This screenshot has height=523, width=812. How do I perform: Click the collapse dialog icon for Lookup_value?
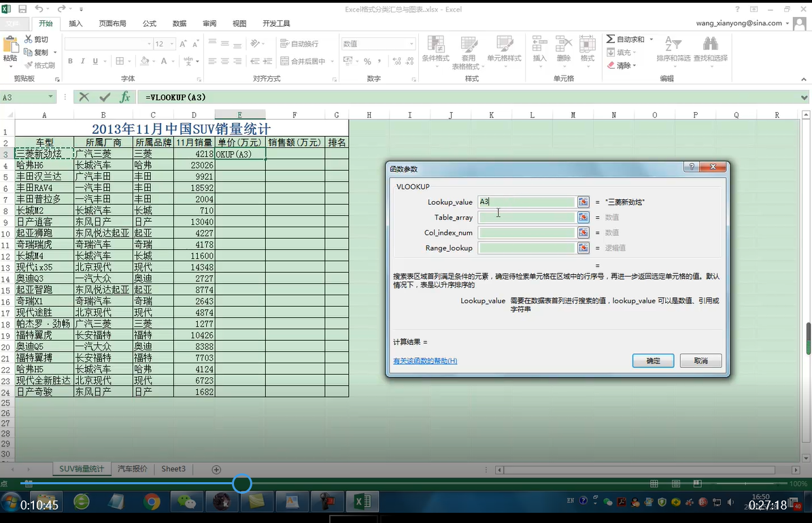tap(583, 202)
